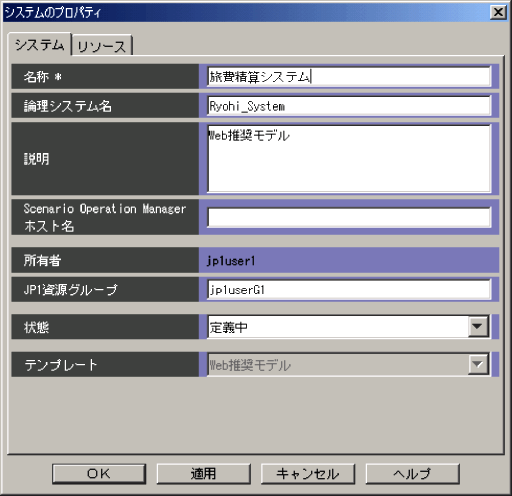Image resolution: width=512 pixels, height=496 pixels.
Task: Click the 名称 input field
Action: click(x=349, y=77)
